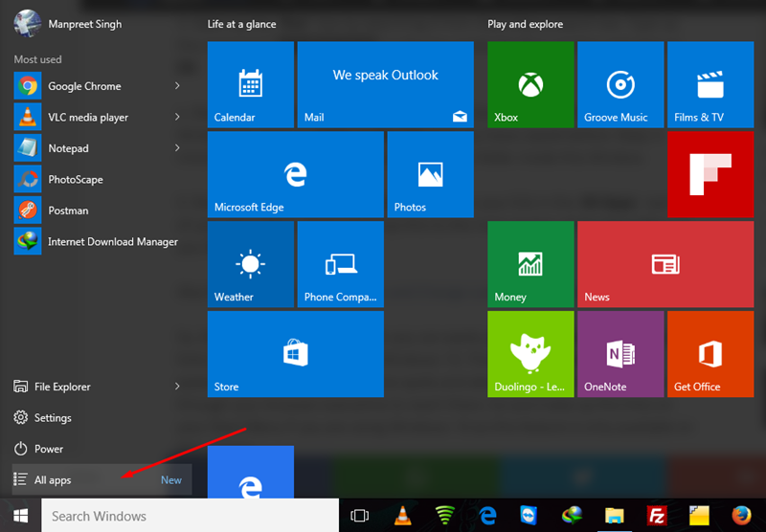The image size is (766, 532).
Task: Open File Explorer on taskbar
Action: click(x=615, y=516)
